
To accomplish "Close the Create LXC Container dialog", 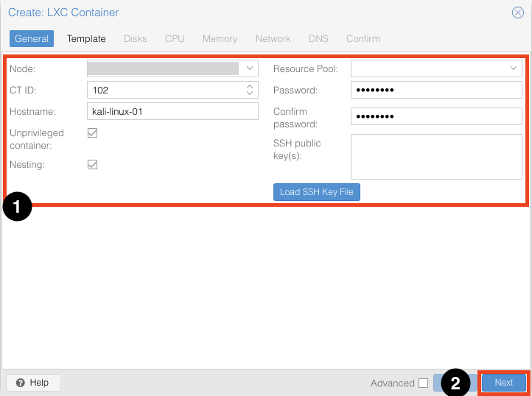I will pos(518,13).
